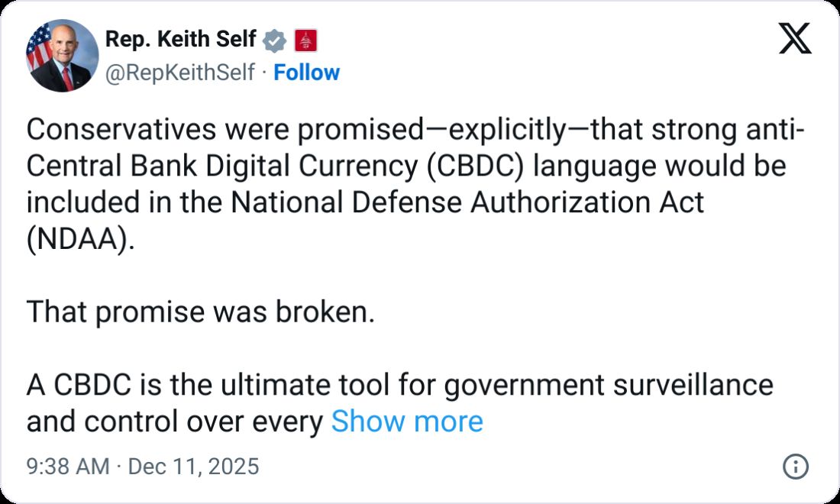Click 'That promise was broken.' sentence
The image size is (840, 504).
(200, 312)
